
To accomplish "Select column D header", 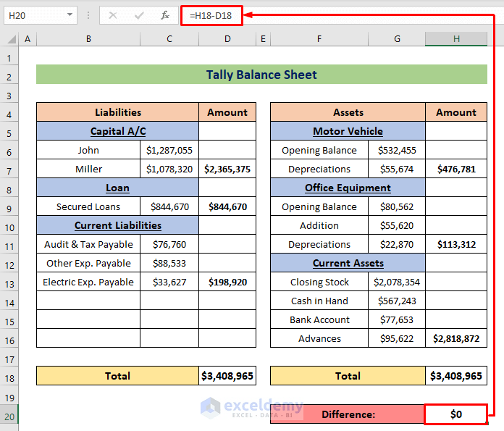I will pyautogui.click(x=227, y=39).
